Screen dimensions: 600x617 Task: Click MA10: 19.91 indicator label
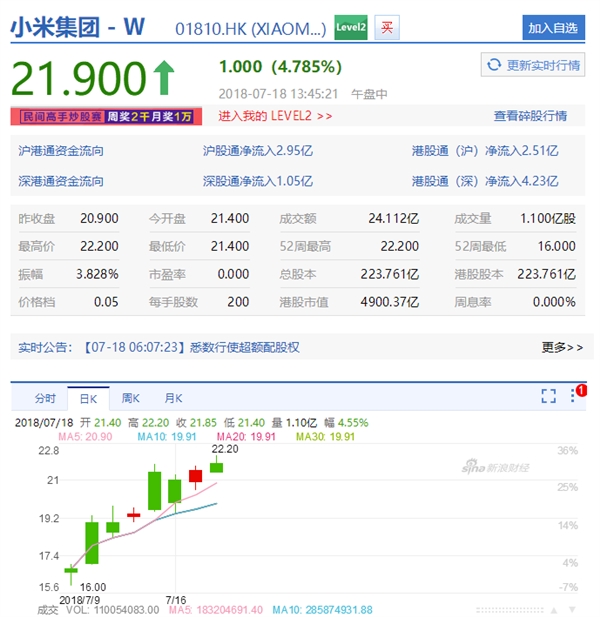pos(166,437)
